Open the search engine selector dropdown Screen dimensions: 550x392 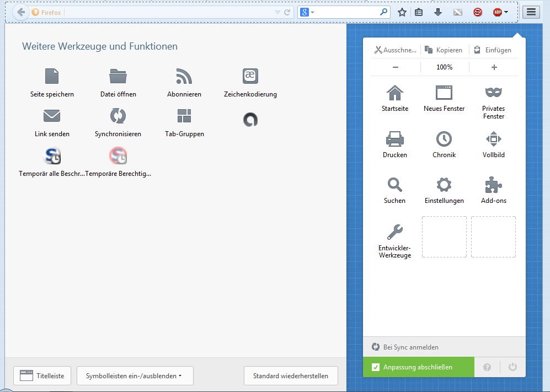[307, 13]
